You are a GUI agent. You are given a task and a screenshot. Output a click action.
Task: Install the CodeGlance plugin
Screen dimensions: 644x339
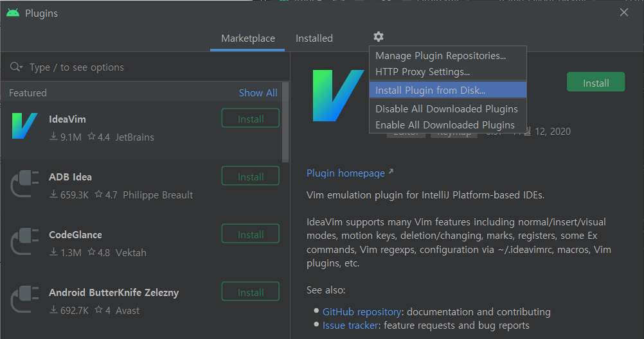251,234
